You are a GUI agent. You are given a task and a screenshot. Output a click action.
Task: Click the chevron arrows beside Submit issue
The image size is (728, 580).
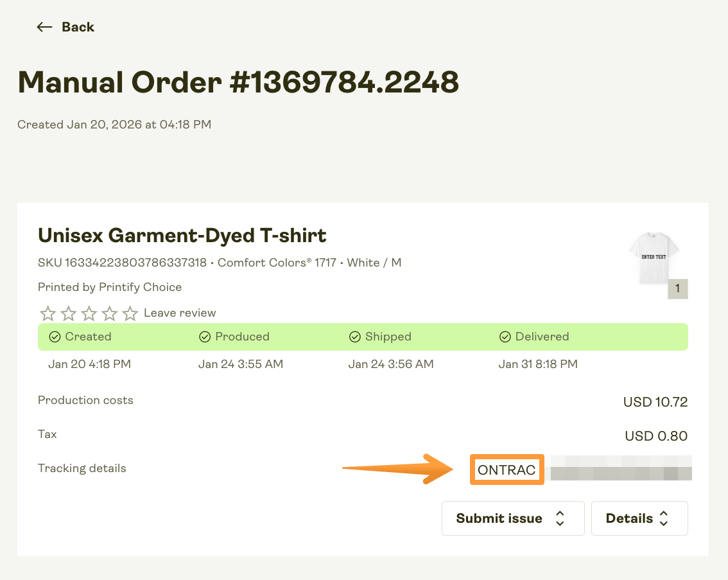tap(559, 518)
